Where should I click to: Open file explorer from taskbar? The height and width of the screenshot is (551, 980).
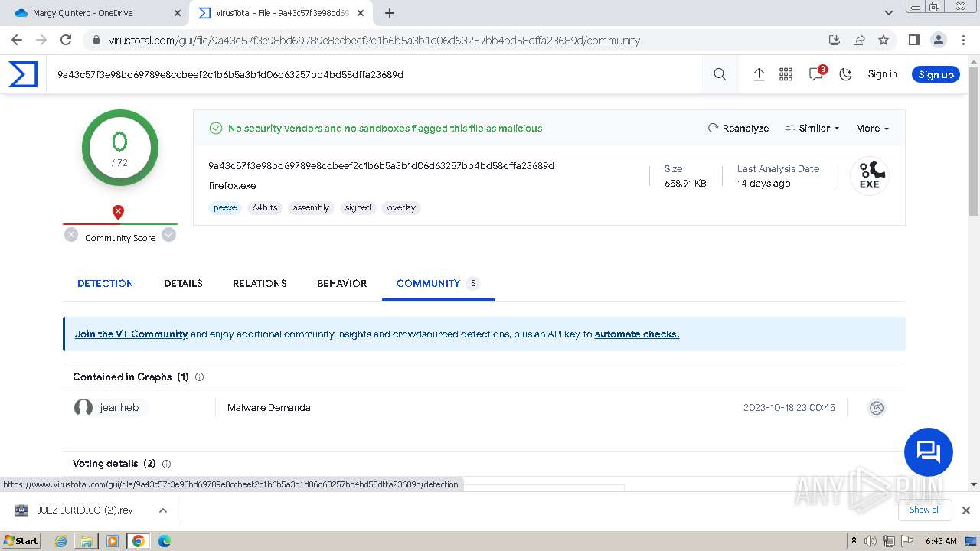pyautogui.click(x=87, y=540)
